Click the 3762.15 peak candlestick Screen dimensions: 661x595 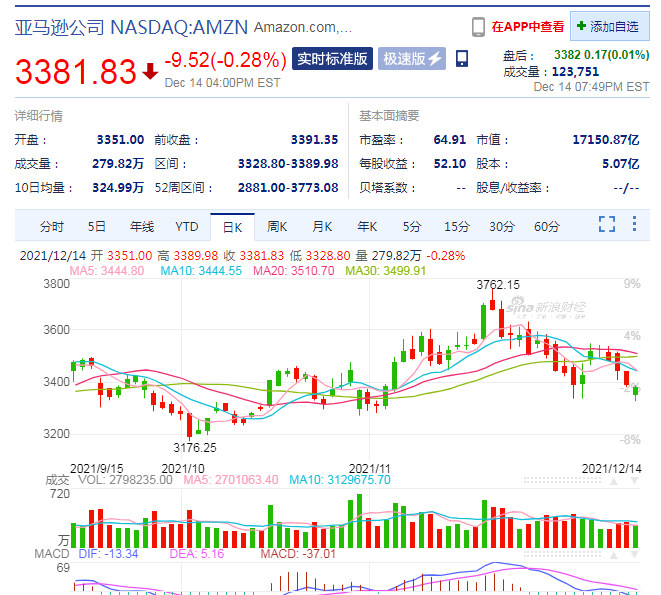(x=492, y=304)
